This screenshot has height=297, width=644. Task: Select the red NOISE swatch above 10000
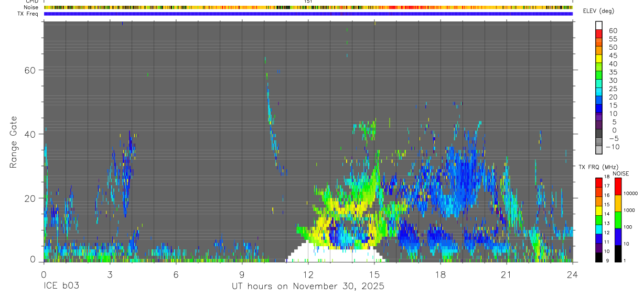[618, 186]
